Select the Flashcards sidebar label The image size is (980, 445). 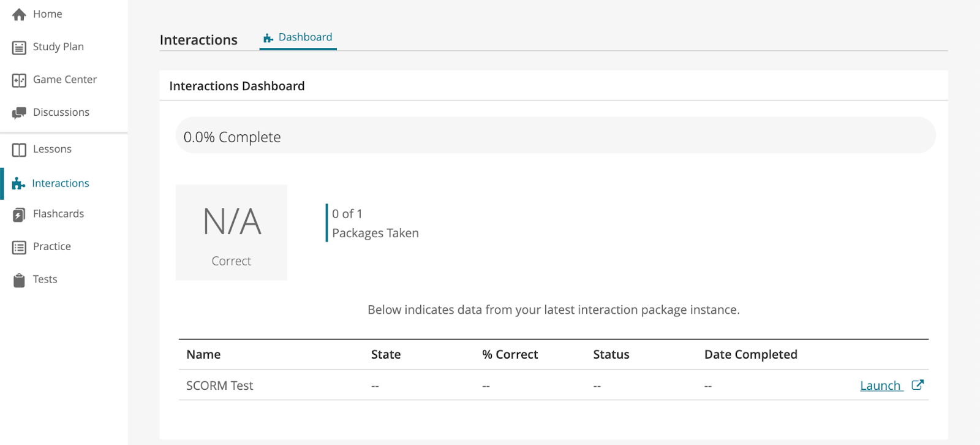tap(58, 214)
